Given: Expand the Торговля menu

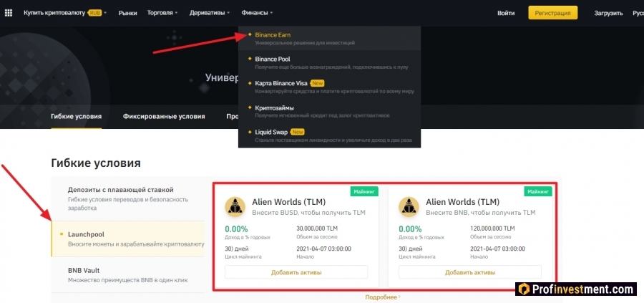Looking at the screenshot, I should pyautogui.click(x=162, y=13).
